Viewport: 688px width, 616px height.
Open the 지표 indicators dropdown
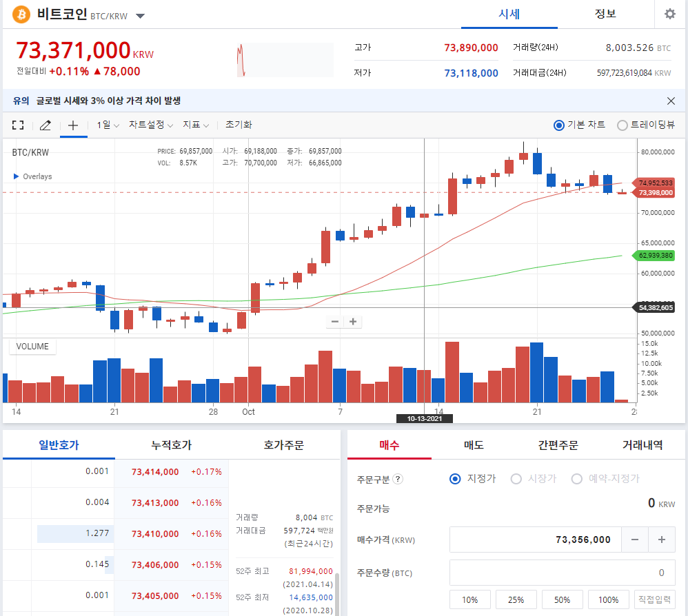pos(196,125)
